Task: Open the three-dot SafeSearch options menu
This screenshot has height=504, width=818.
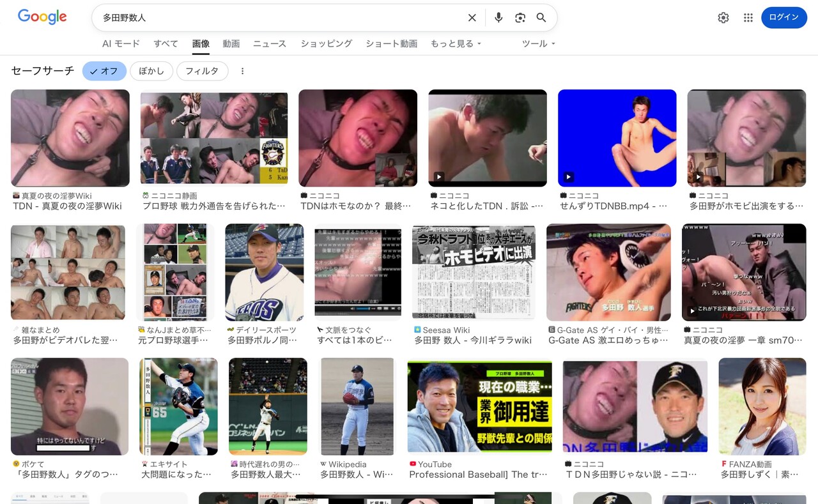Action: pyautogui.click(x=242, y=71)
